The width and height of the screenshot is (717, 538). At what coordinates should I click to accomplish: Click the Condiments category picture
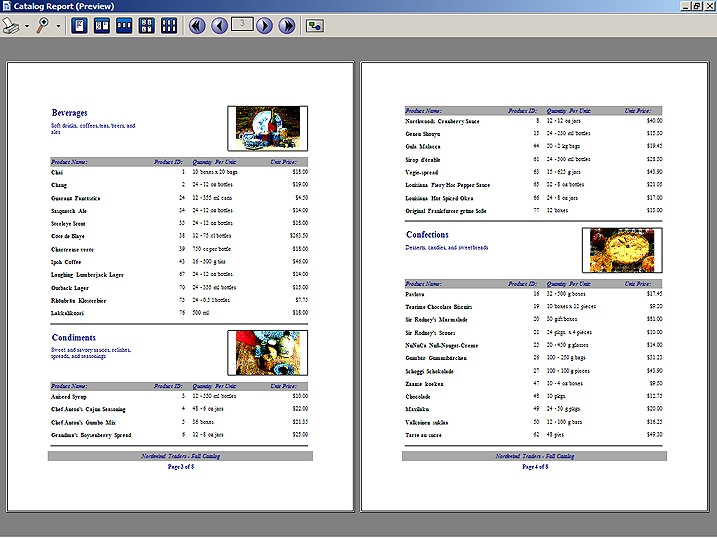(267, 353)
